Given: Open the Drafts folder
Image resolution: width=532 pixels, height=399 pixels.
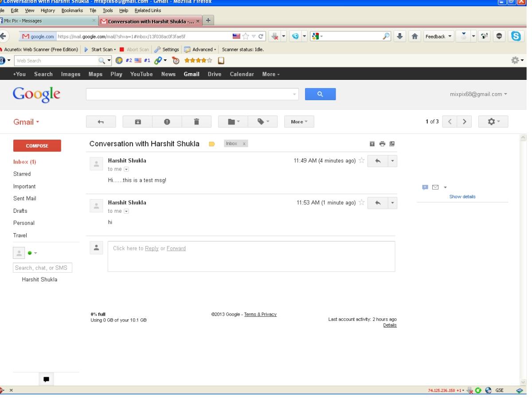Looking at the screenshot, I should [21, 211].
